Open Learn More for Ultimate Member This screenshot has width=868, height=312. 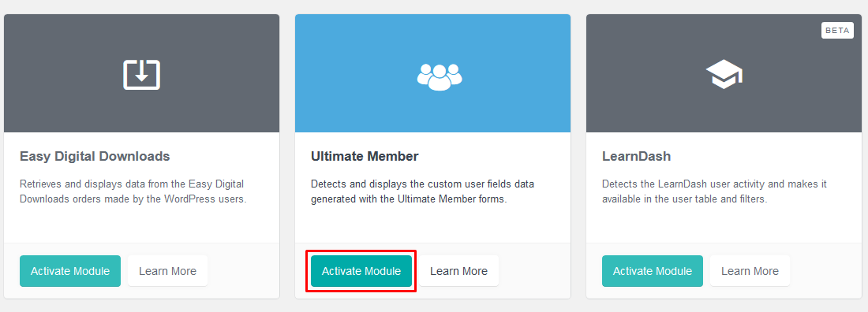(459, 271)
